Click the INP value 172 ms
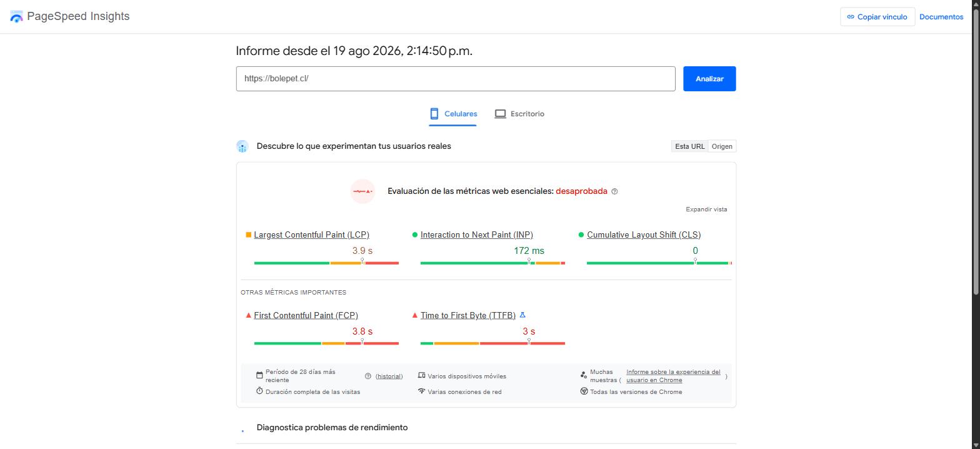Viewport: 980px width, 449px height. [x=529, y=251]
